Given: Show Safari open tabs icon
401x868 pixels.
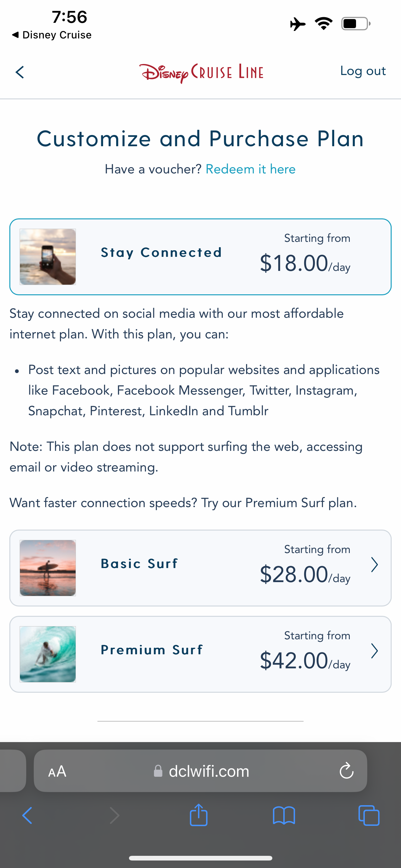Looking at the screenshot, I should click(369, 816).
